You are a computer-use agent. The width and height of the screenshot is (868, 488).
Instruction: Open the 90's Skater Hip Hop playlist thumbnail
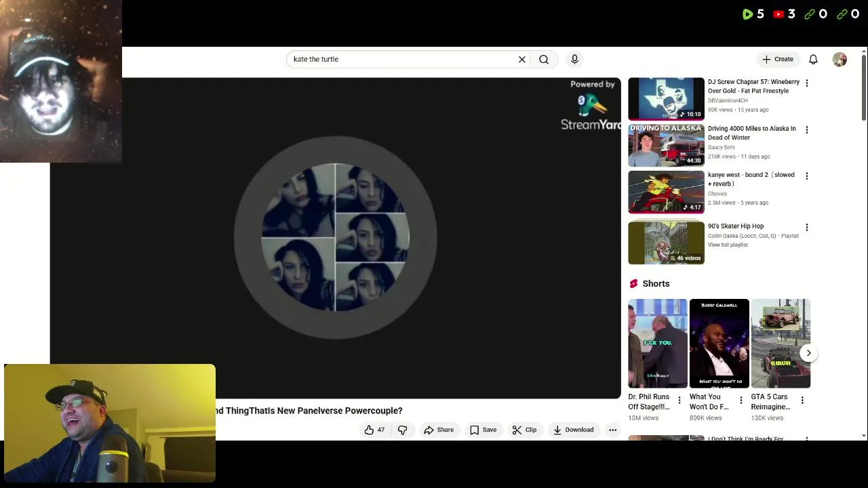click(x=666, y=242)
